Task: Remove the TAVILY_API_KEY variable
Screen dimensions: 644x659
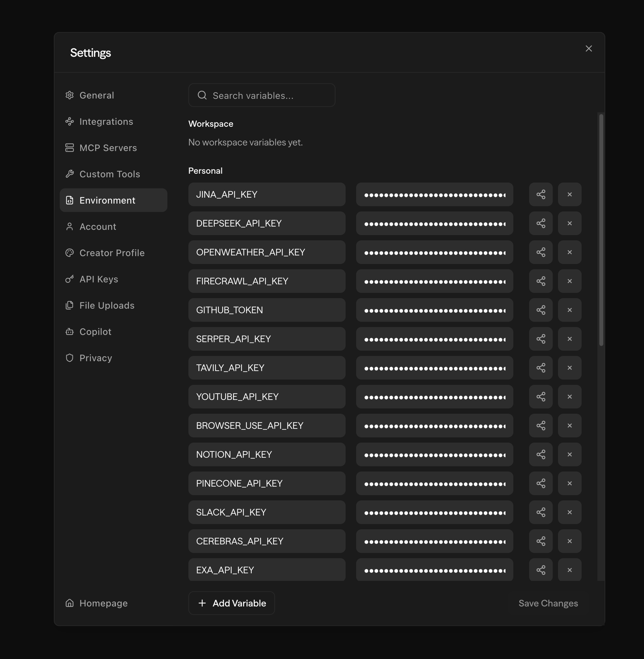Action: [x=569, y=368]
